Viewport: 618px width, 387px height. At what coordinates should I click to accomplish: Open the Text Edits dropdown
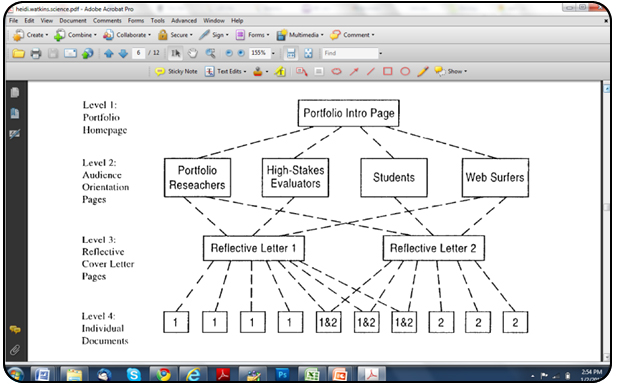point(226,71)
